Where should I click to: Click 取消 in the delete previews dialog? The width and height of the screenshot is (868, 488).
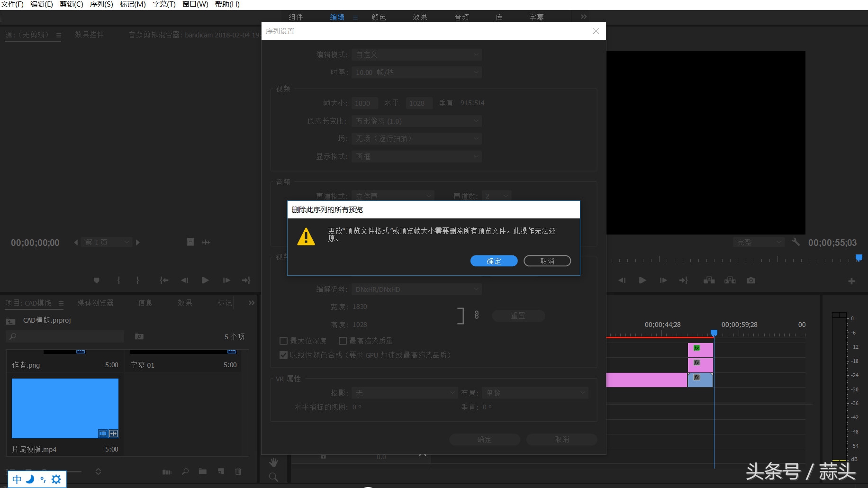547,261
